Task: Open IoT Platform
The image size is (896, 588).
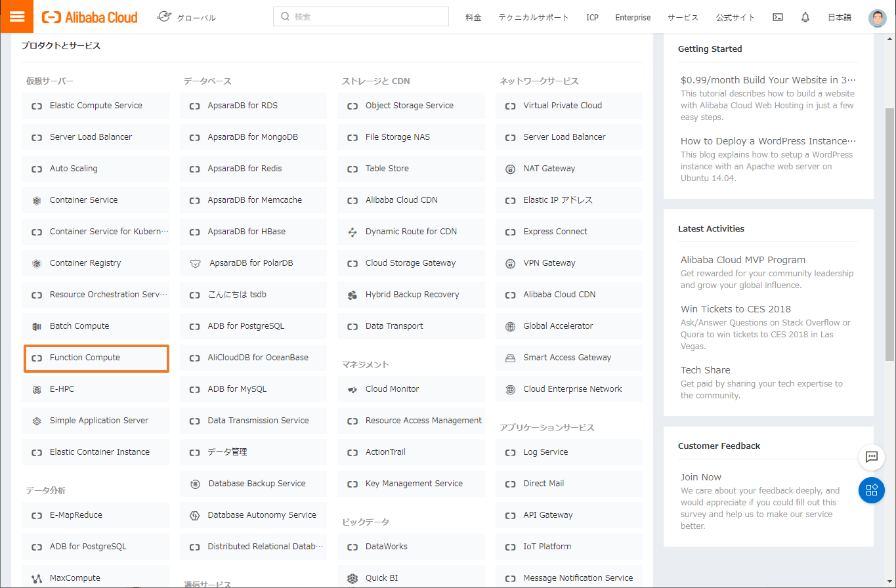Action: (569, 547)
